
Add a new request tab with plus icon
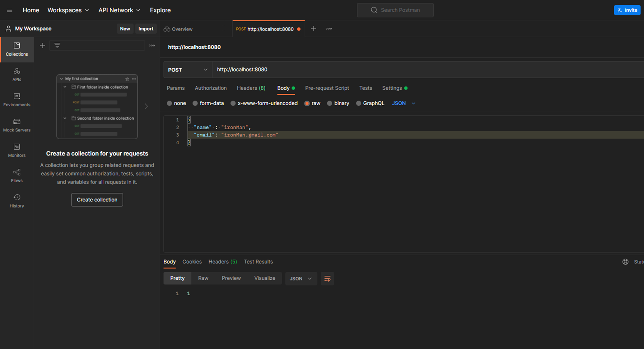point(313,29)
